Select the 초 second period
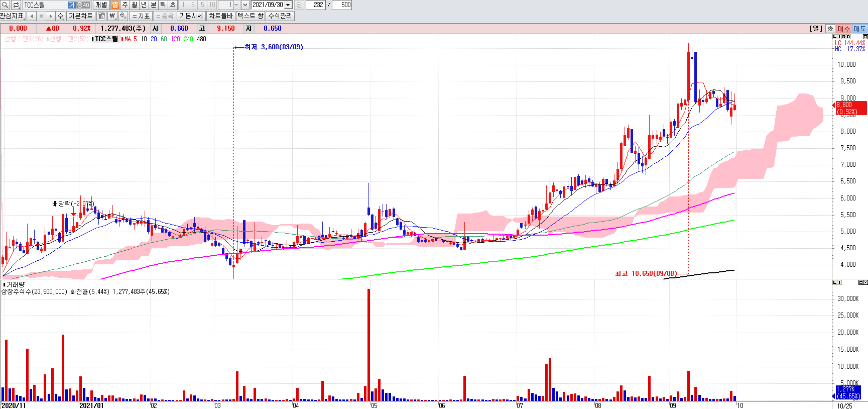Image resolution: width=868 pixels, height=409 pixels. pos(173,5)
